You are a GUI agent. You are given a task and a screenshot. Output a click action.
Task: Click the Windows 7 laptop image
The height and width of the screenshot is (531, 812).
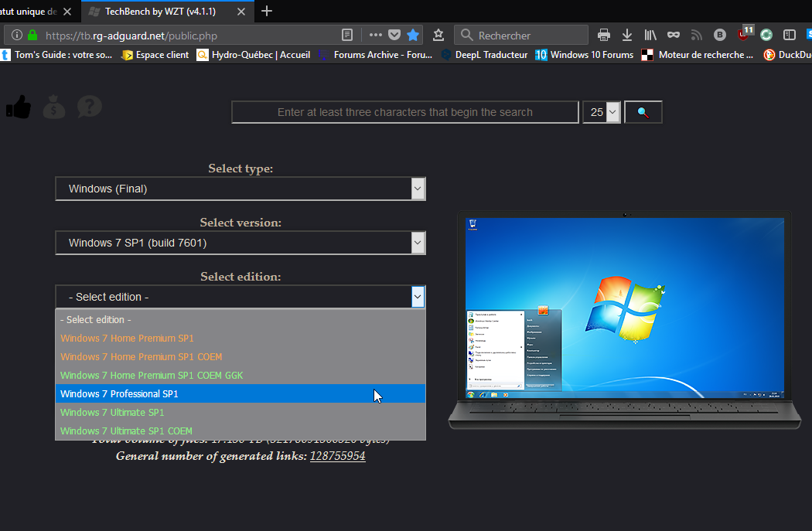point(625,320)
